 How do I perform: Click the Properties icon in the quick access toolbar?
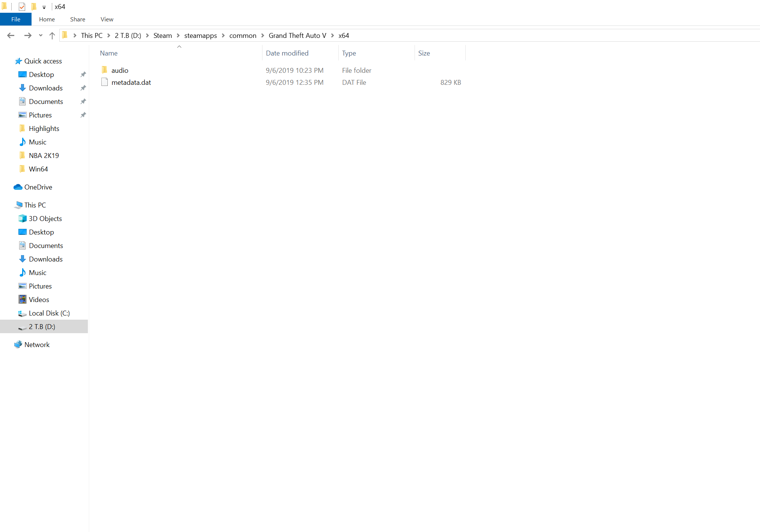pos(22,7)
